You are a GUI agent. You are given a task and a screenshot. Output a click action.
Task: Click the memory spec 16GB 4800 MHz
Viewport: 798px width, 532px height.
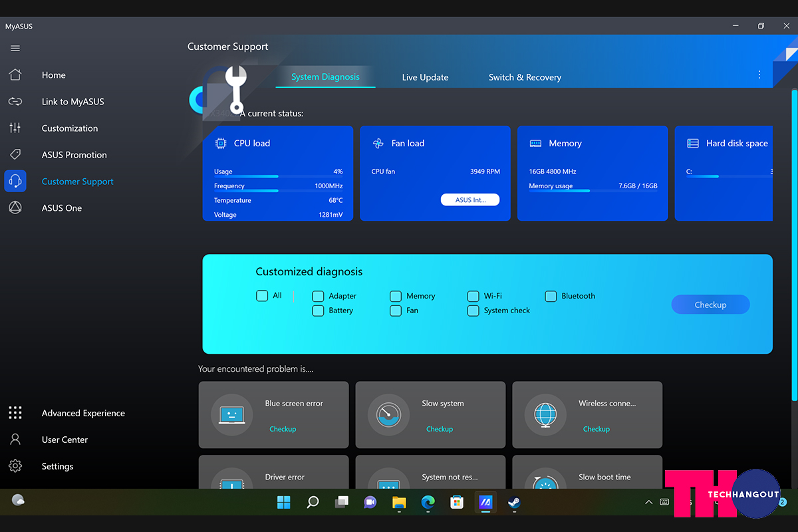(553, 172)
